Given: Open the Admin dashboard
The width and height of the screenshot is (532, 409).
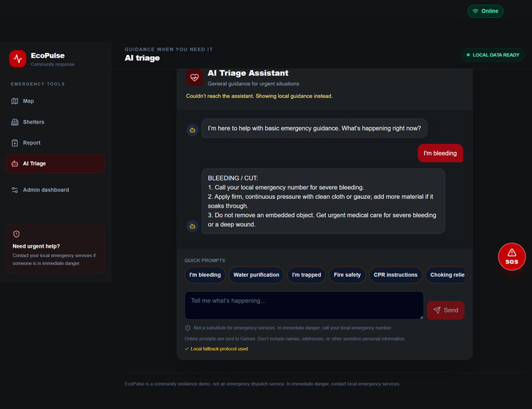Looking at the screenshot, I should pyautogui.click(x=56, y=190).
